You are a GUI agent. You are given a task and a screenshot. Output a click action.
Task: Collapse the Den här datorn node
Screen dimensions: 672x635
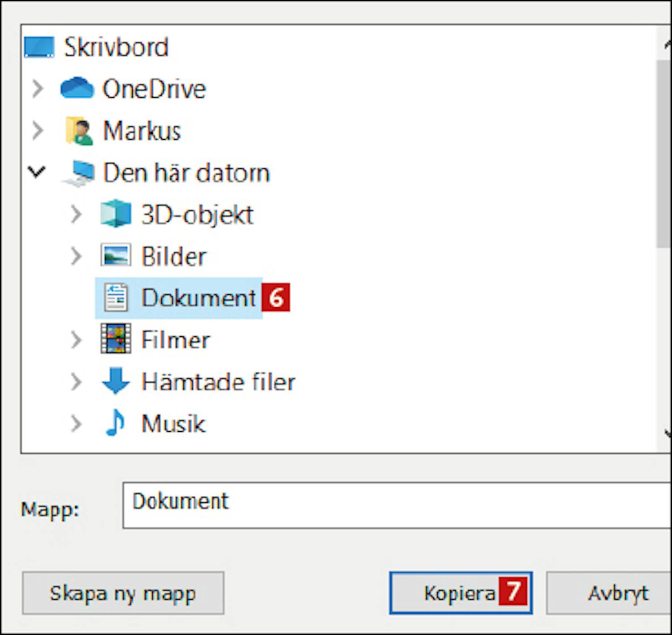37,172
